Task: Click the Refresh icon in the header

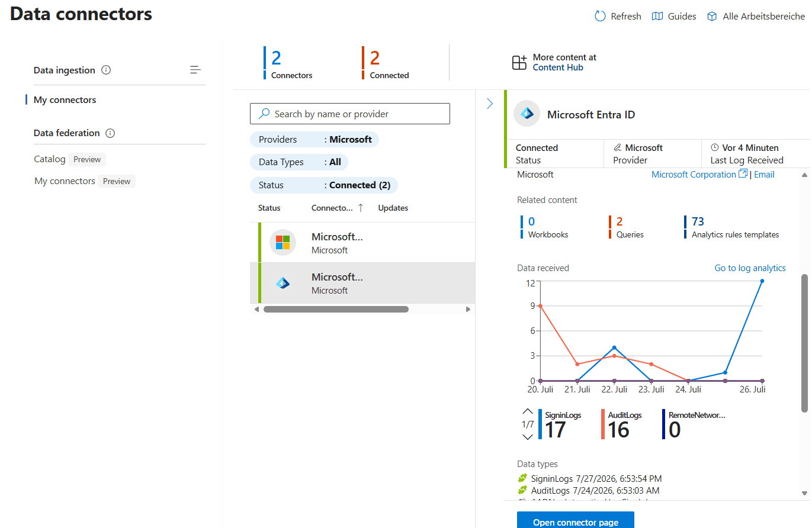Action: point(600,16)
